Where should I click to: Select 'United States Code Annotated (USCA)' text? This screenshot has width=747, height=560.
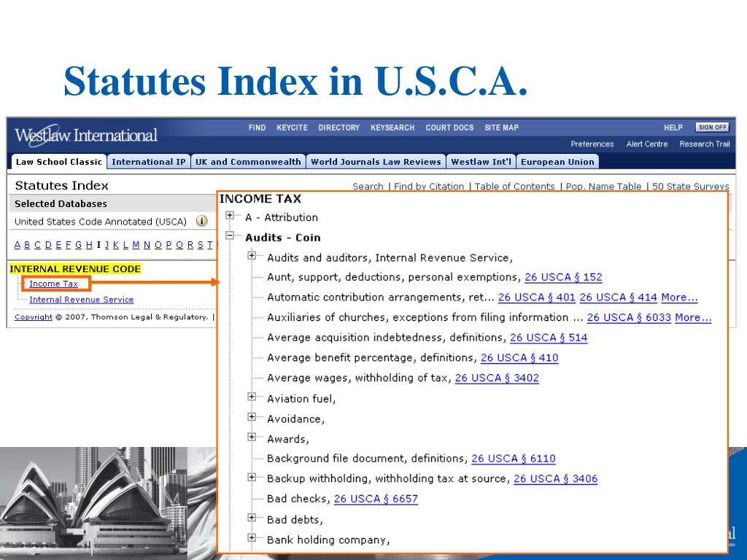[x=101, y=222]
